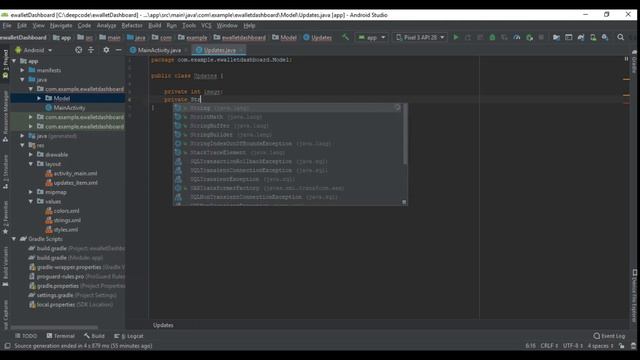Open the app run configuration dropdown
Image resolution: width=640 pixels, height=360 pixels.
coord(371,37)
